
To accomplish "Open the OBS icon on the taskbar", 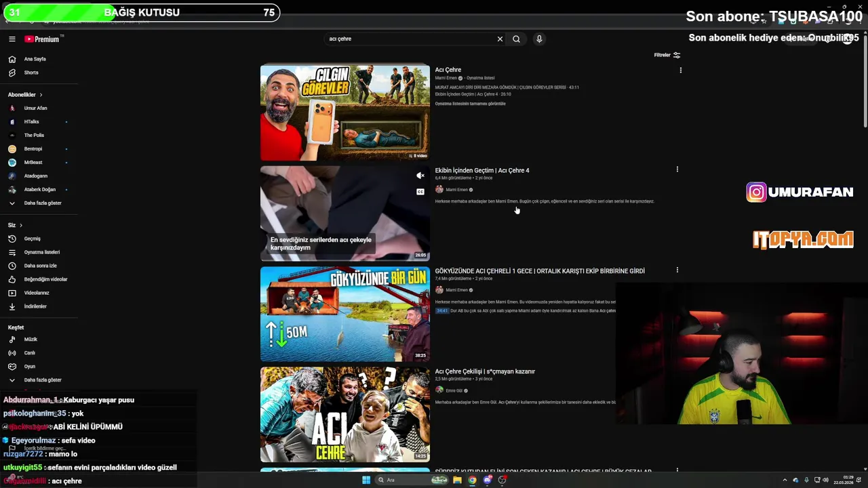I will (502, 480).
